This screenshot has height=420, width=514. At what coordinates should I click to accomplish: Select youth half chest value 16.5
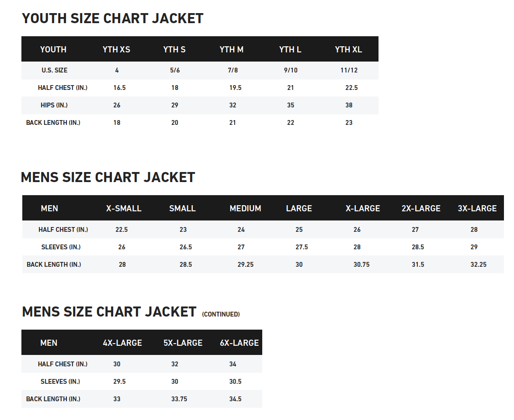click(x=119, y=88)
